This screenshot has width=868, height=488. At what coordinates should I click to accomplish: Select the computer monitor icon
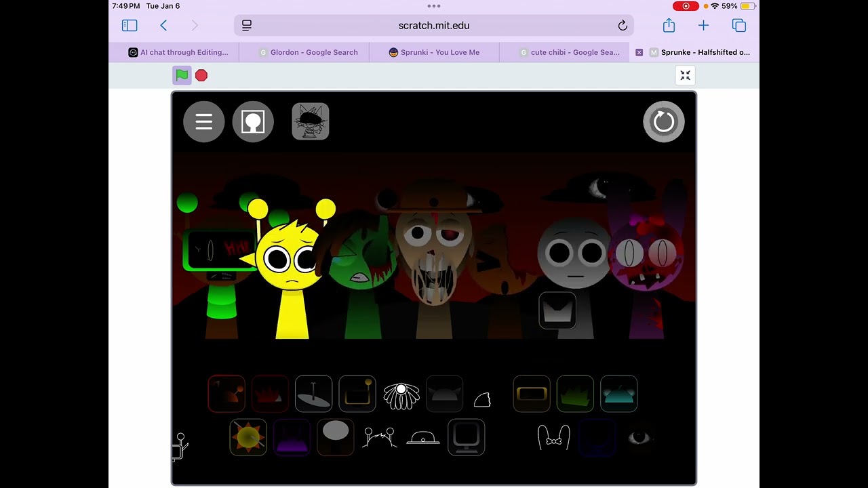click(x=467, y=438)
